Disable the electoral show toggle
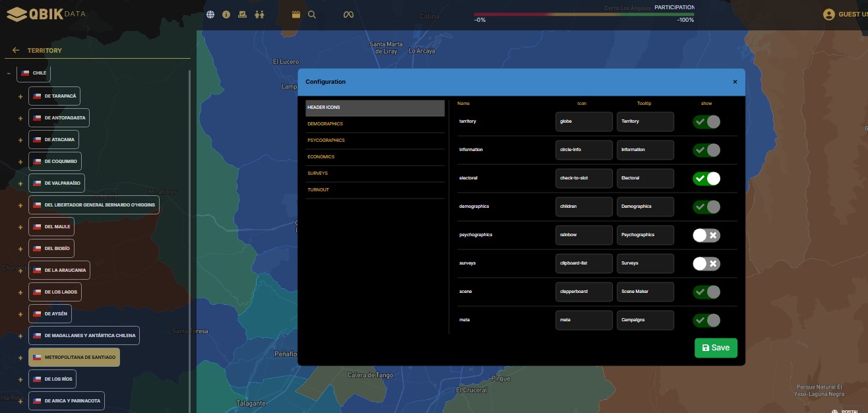Screen dimensions: 868x413 tap(706, 178)
